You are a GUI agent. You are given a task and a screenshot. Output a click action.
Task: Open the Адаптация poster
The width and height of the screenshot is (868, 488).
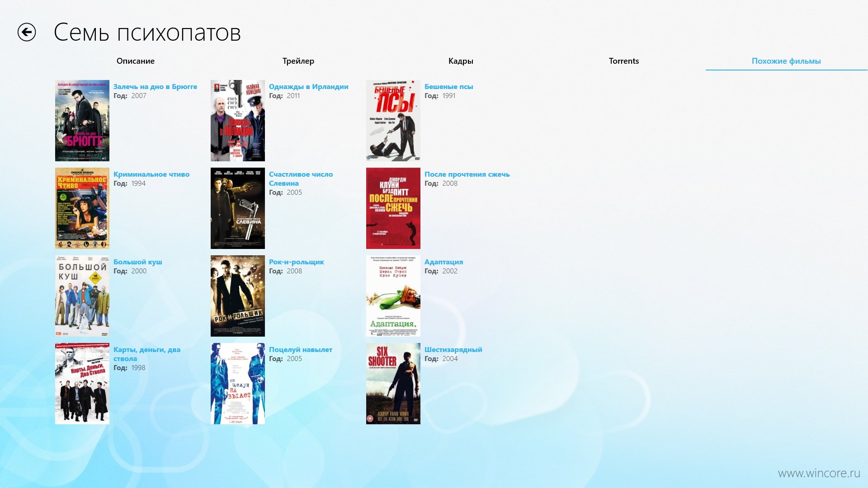click(x=393, y=296)
